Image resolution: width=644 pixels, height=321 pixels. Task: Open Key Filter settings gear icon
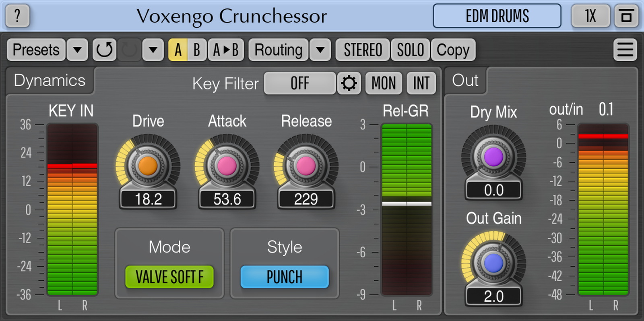tap(349, 83)
